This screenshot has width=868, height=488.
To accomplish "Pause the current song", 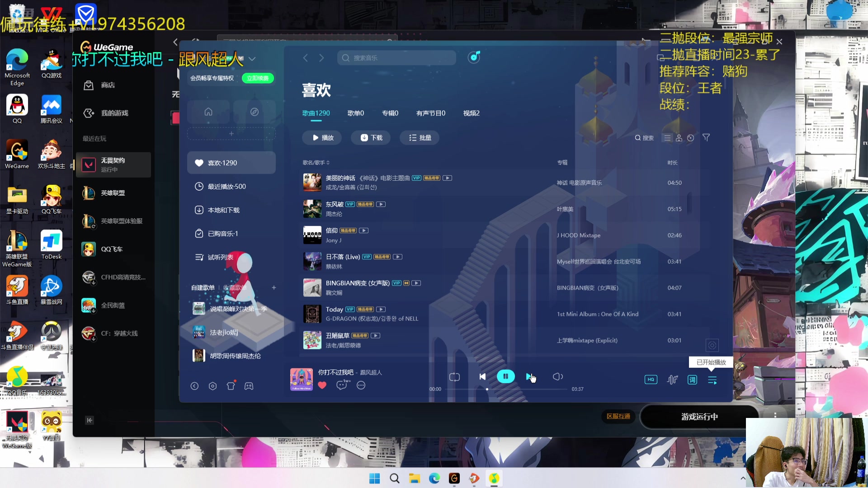I will [x=505, y=376].
